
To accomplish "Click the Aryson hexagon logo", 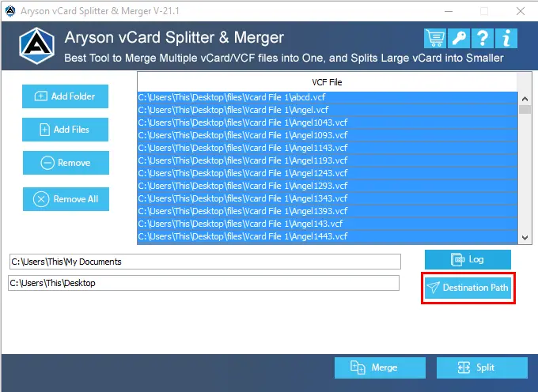I will [x=36, y=46].
